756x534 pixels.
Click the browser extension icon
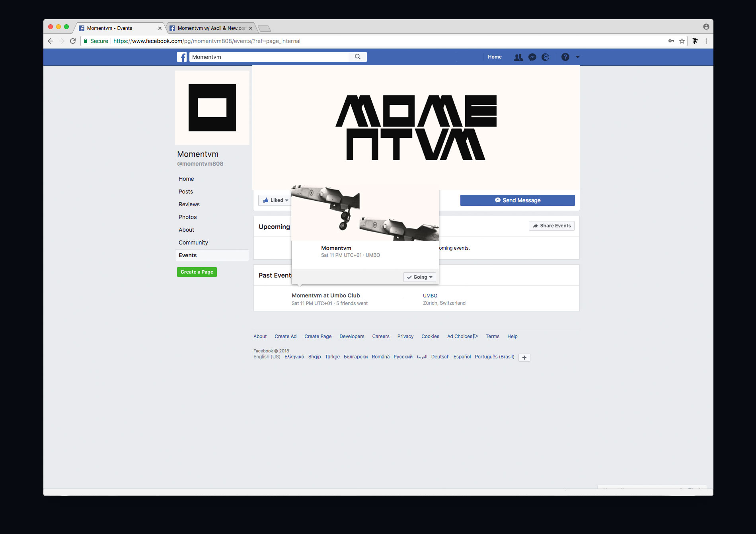pos(695,41)
